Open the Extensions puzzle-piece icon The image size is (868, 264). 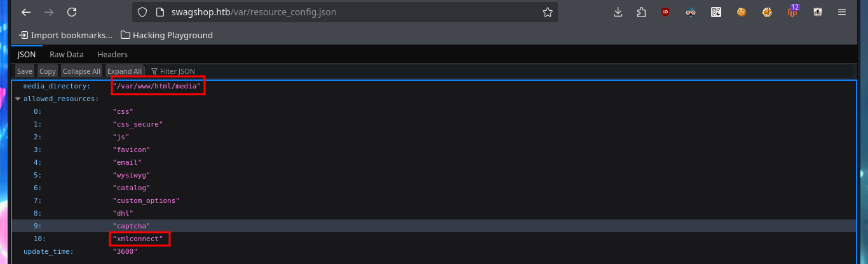[x=641, y=12]
